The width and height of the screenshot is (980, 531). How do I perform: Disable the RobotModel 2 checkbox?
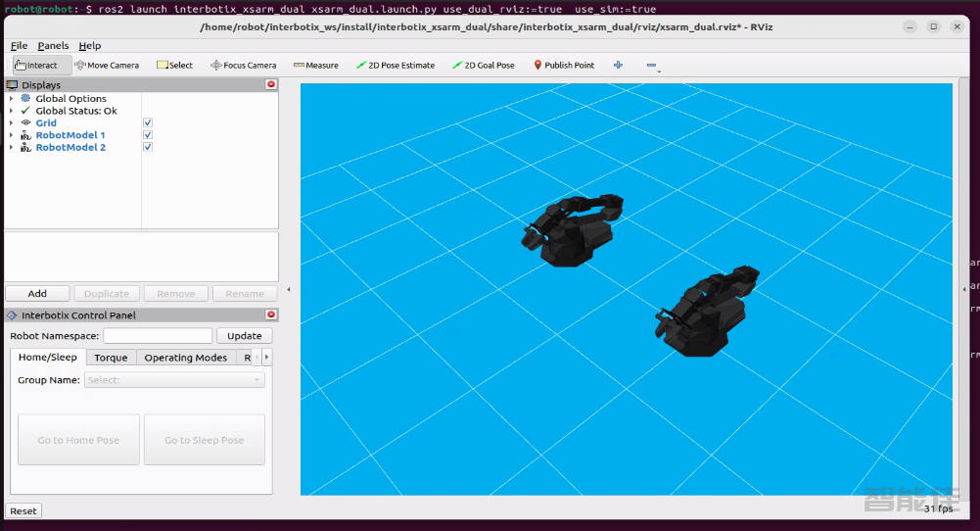coord(148,147)
